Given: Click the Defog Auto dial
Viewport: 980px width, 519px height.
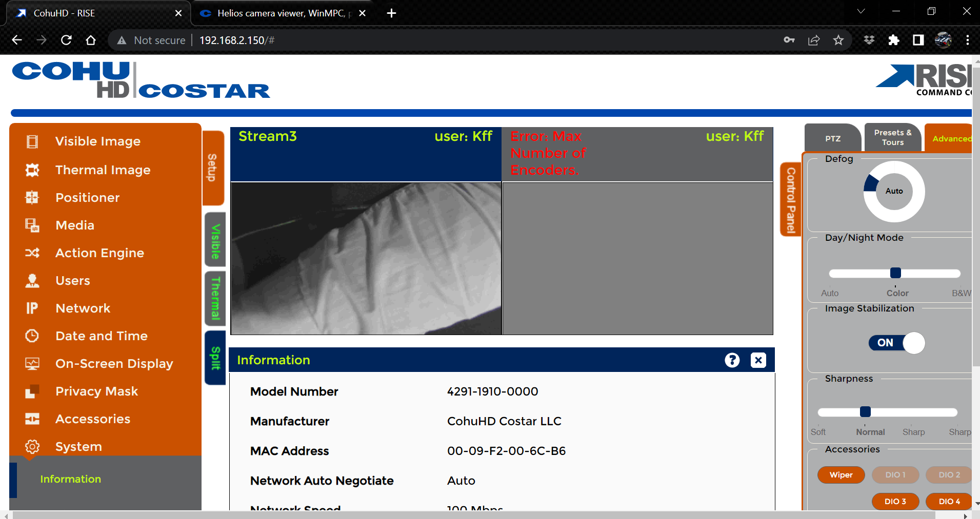Looking at the screenshot, I should pyautogui.click(x=894, y=191).
